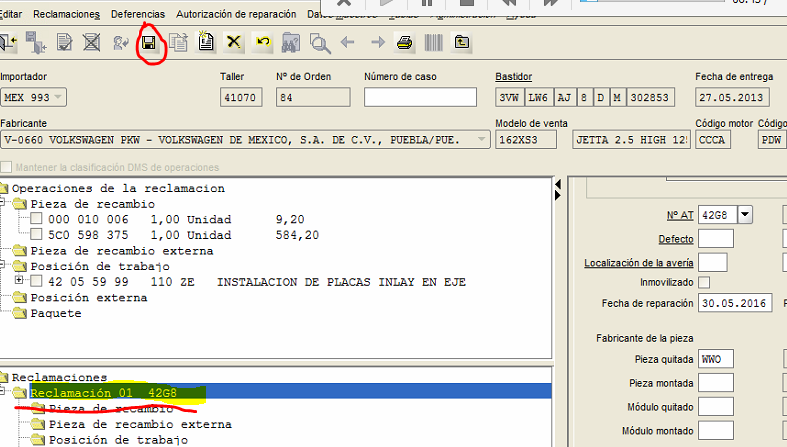
Task: Click the barcode icon in toolbar
Action: pyautogui.click(x=434, y=43)
